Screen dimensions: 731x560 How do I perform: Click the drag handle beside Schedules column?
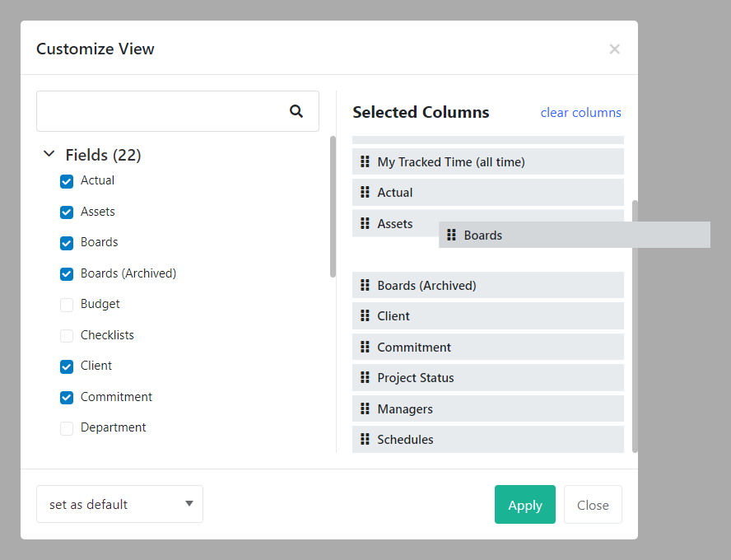pyautogui.click(x=365, y=439)
